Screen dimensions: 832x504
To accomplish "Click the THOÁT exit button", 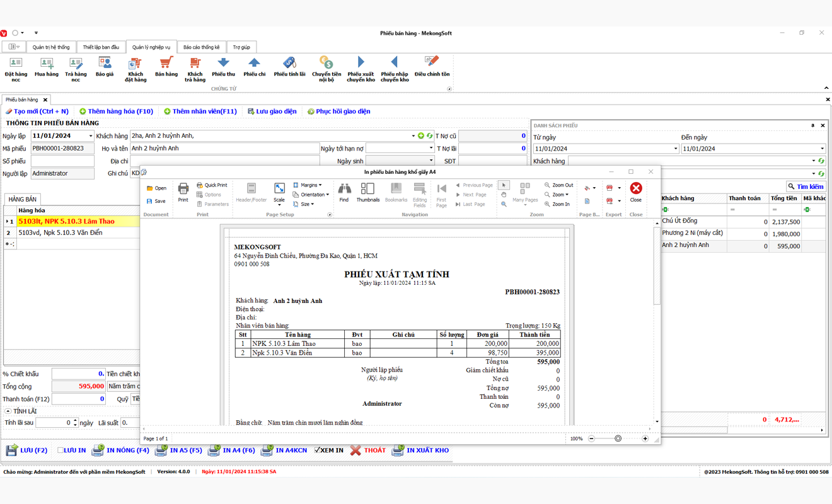I will click(x=368, y=450).
